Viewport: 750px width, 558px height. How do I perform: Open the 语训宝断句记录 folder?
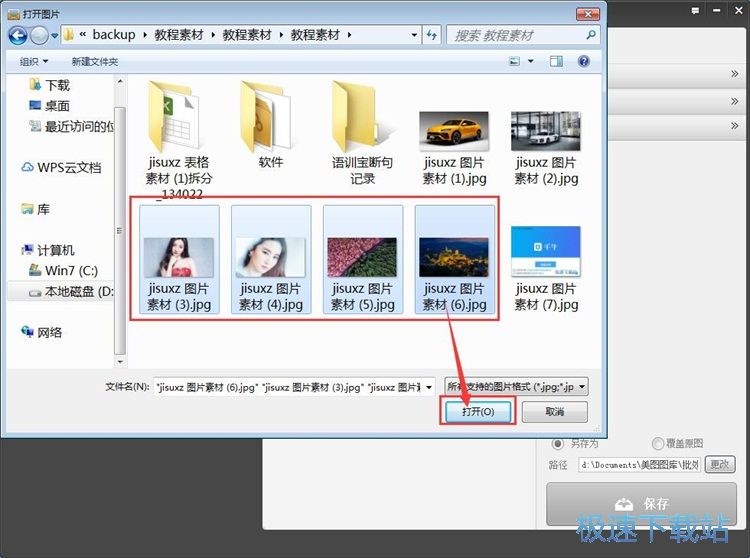[362, 134]
